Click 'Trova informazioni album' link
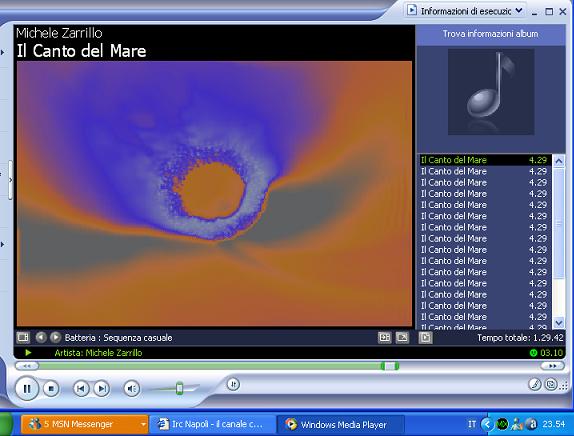 pos(491,34)
